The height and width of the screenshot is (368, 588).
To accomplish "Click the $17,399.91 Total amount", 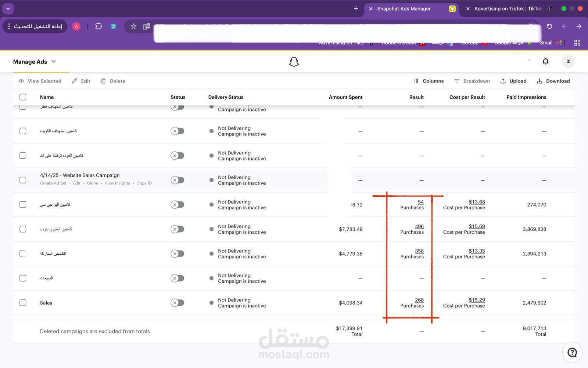I will (x=349, y=328).
